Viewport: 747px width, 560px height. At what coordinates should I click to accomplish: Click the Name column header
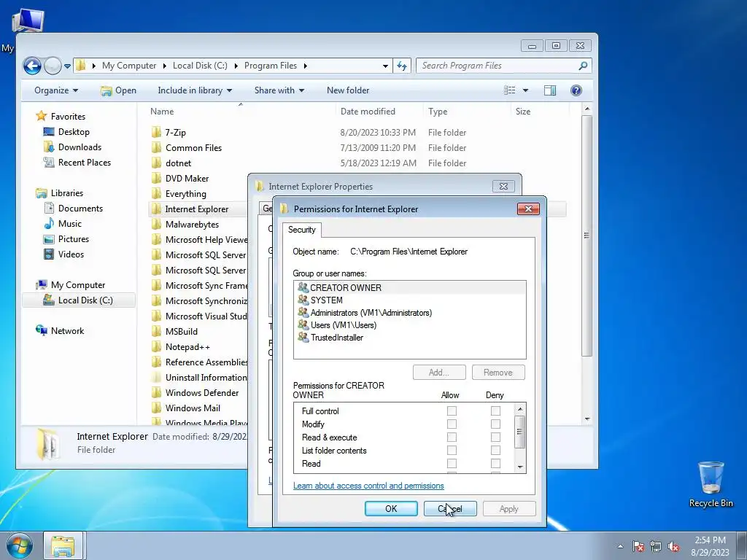click(x=162, y=112)
